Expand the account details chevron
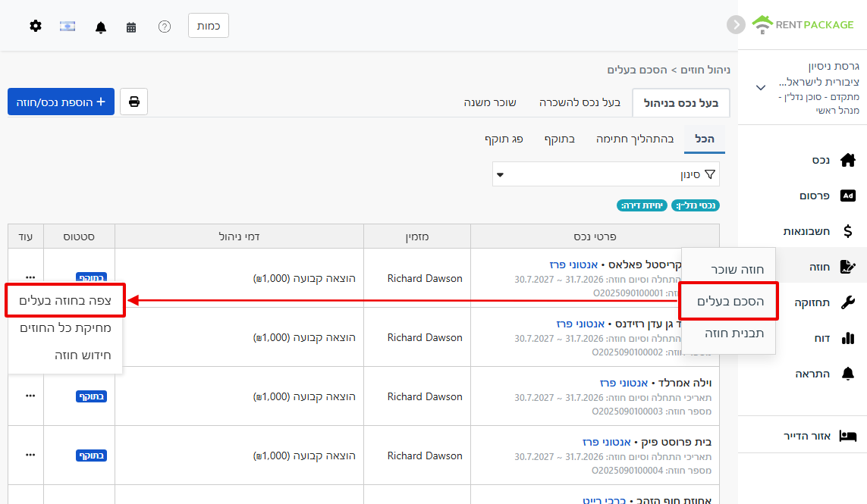The height and width of the screenshot is (504, 867). 761,87
